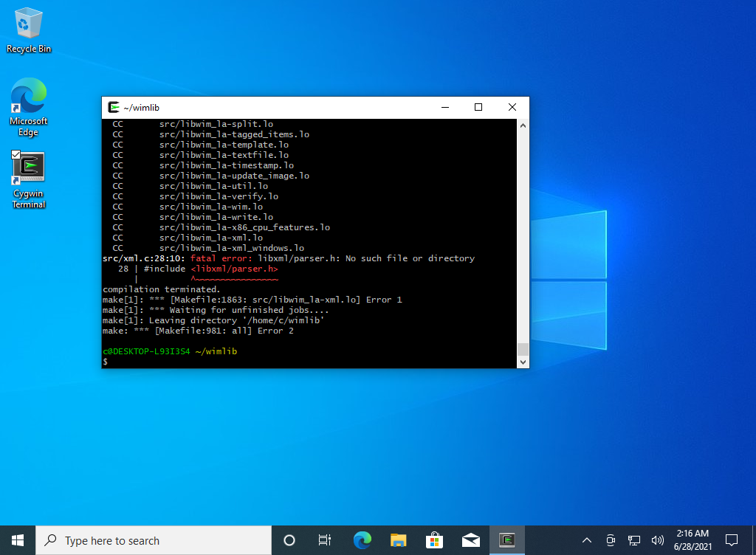Open the Start menu
This screenshot has width=756, height=555.
(x=18, y=540)
